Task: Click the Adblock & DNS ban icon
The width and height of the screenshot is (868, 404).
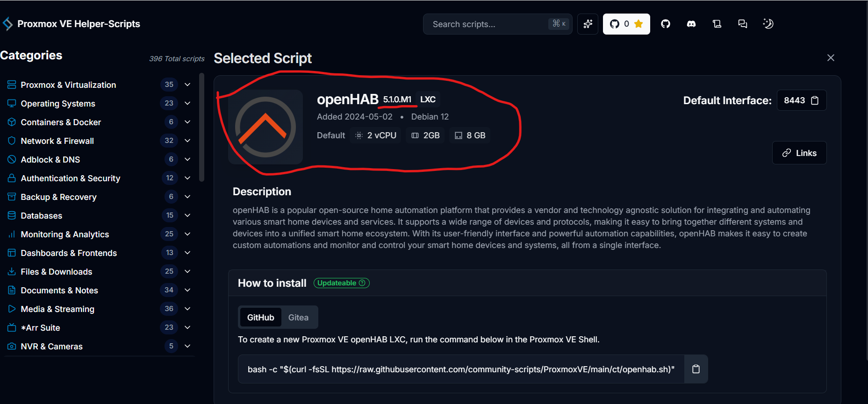Action: [x=12, y=159]
